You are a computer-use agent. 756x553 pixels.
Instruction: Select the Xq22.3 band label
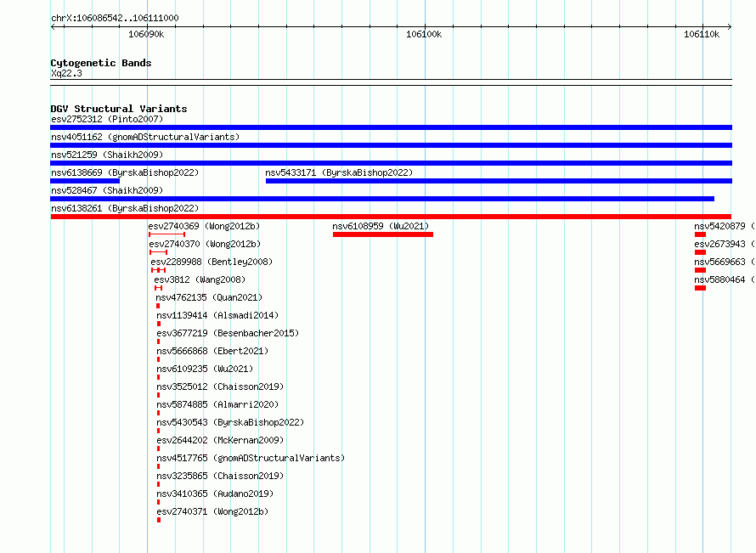point(66,73)
